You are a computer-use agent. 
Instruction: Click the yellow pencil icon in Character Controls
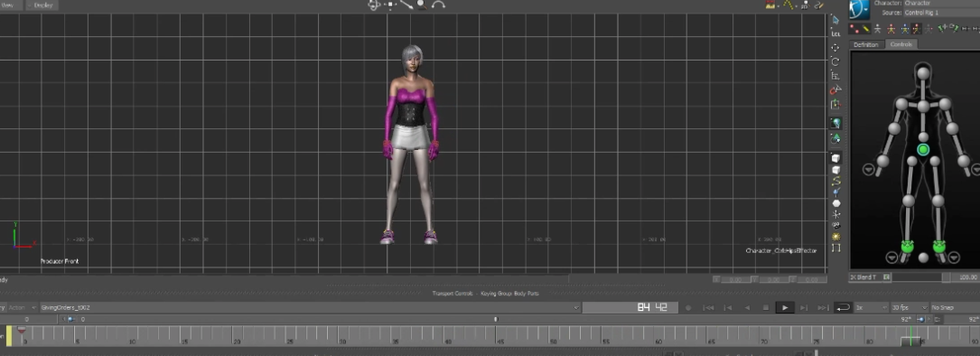click(865, 29)
